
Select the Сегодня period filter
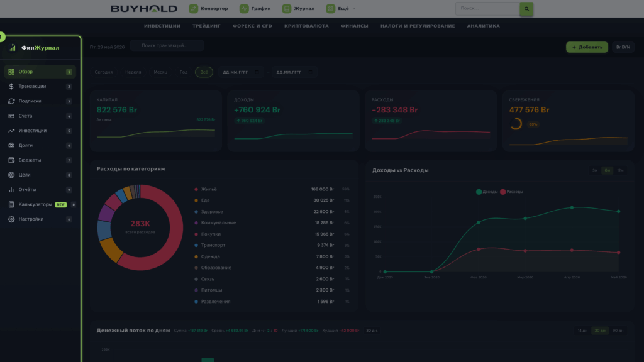coord(104,72)
